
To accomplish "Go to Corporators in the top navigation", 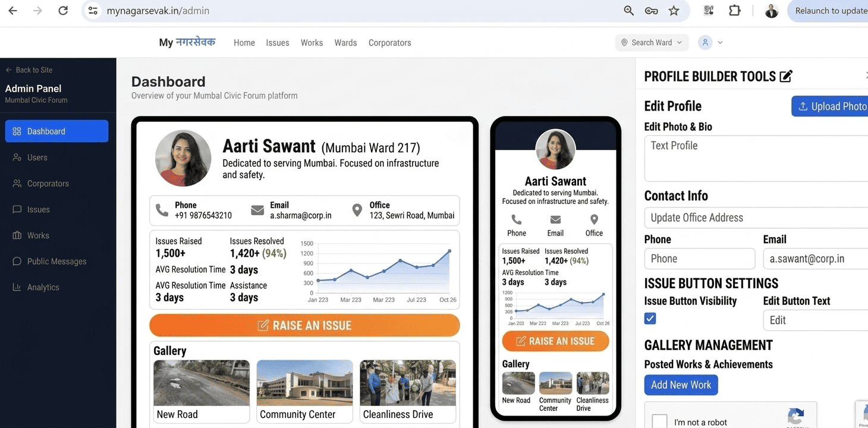I will pyautogui.click(x=389, y=43).
